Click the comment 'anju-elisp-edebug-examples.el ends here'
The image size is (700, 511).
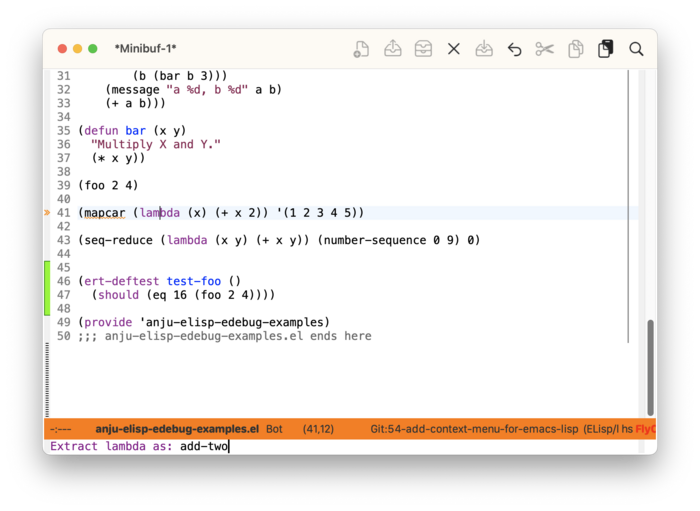pos(238,336)
